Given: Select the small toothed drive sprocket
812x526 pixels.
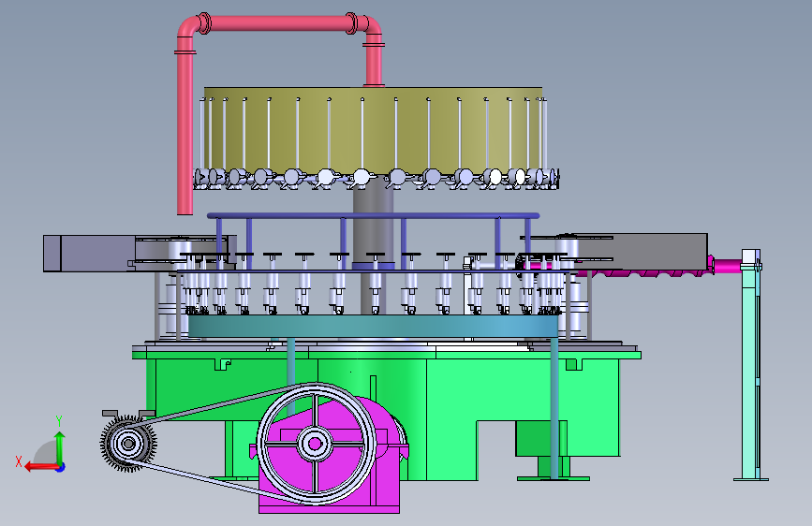Looking at the screenshot, I should click(x=128, y=443).
